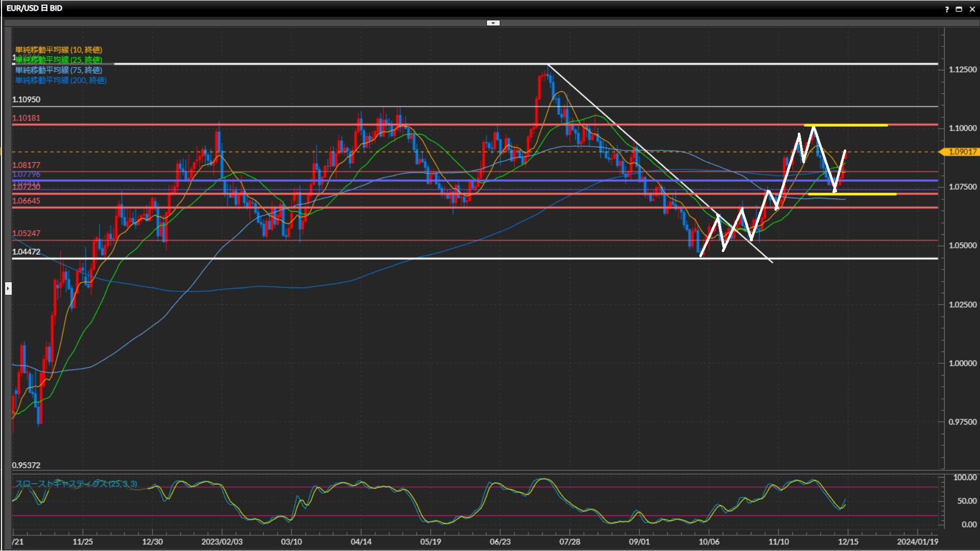The height and width of the screenshot is (551, 980).
Task: Click the EUR/USD window title text
Action: [x=34, y=8]
